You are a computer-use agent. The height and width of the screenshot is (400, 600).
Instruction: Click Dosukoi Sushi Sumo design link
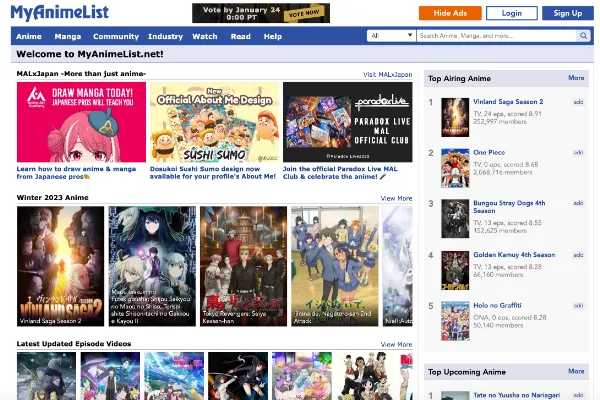(213, 173)
